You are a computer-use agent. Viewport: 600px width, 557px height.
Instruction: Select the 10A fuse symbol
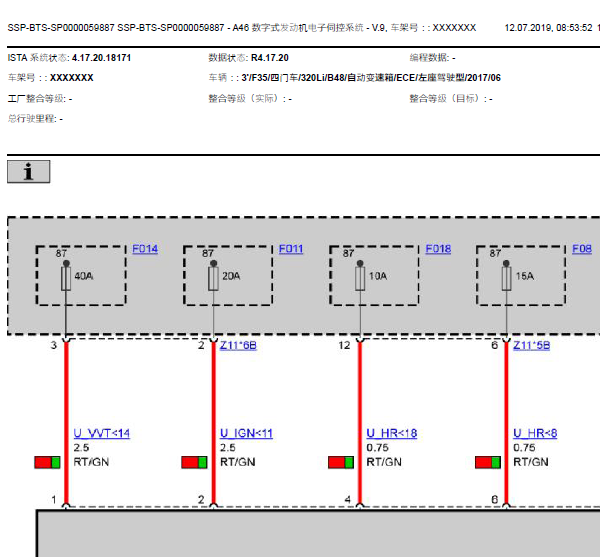(360, 278)
